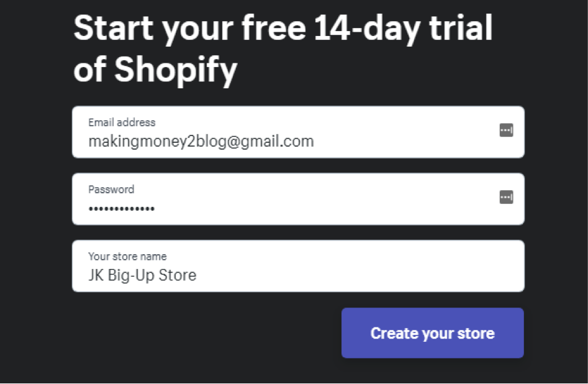Click the JK Big-Up Store text
588x384 pixels.
(142, 275)
